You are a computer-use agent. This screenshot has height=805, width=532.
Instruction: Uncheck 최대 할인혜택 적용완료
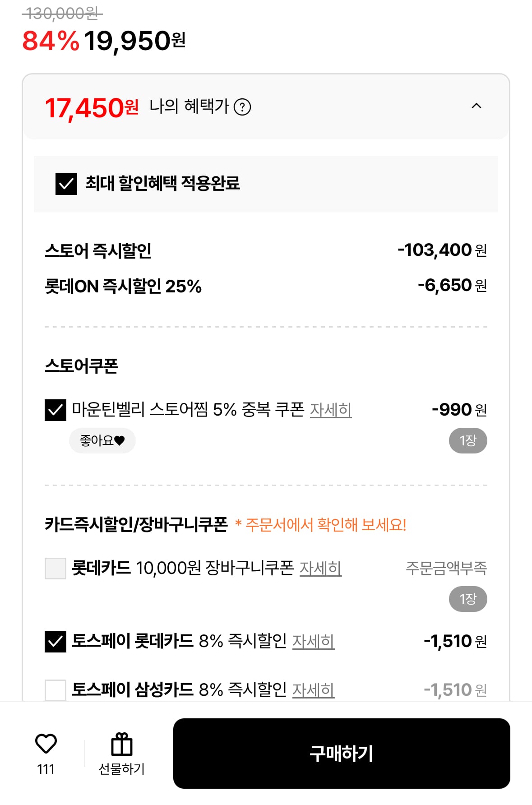click(66, 183)
